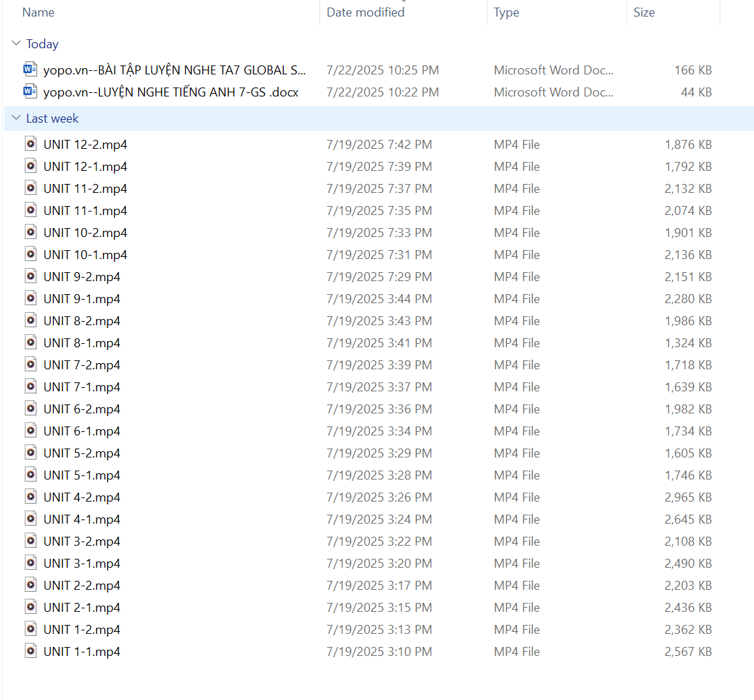Sort by the Name column header
Viewport: 754px width, 700px height.
[x=38, y=12]
